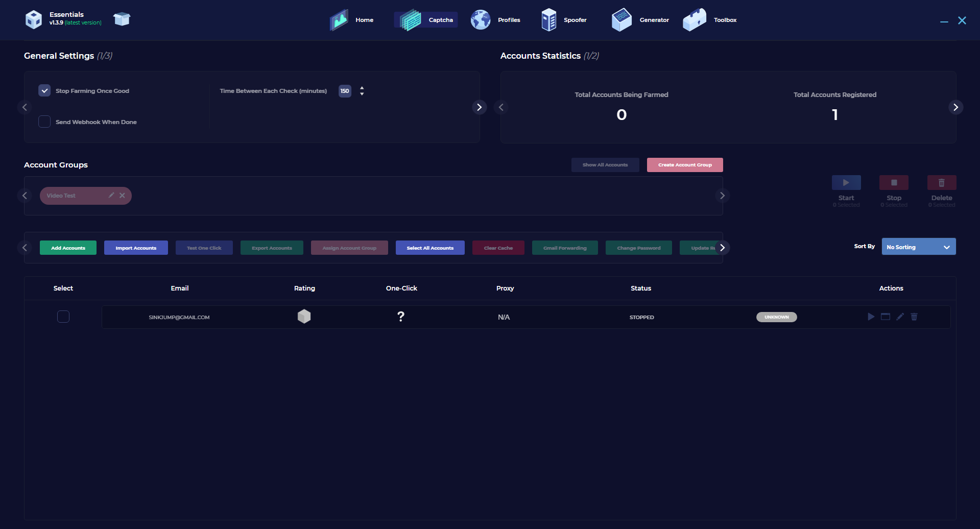
Task: Click the play icon in the account row
Action: coord(871,317)
